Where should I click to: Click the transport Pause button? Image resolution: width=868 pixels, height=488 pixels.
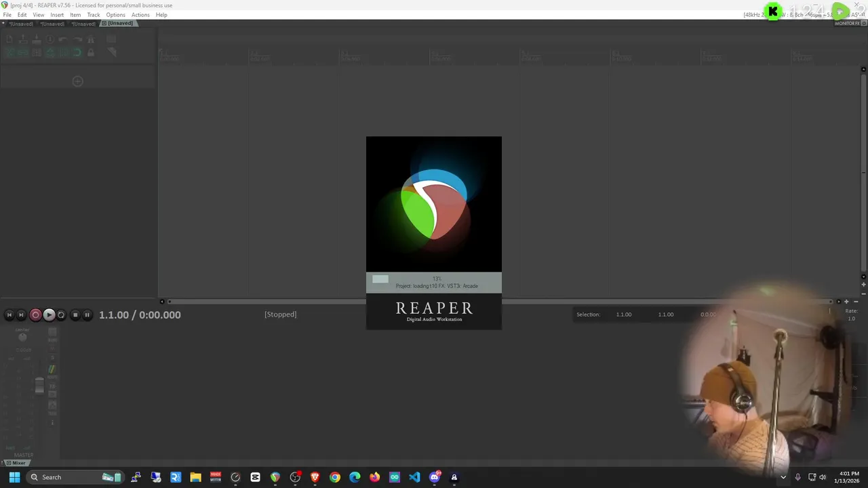tap(87, 314)
